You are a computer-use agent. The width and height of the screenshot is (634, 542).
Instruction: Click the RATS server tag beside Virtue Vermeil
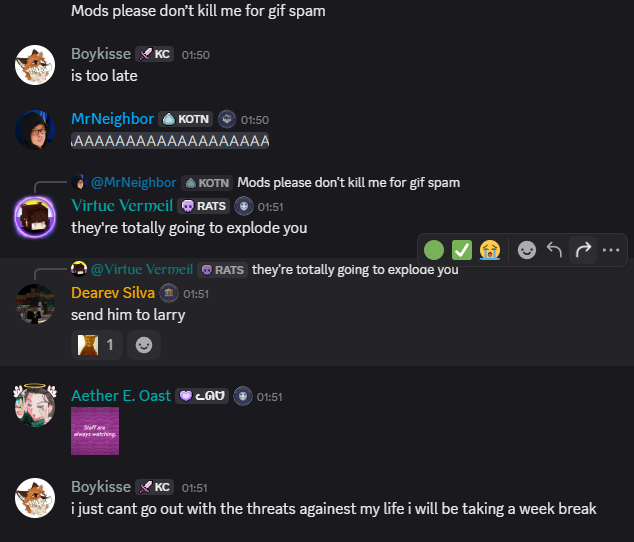(x=203, y=206)
